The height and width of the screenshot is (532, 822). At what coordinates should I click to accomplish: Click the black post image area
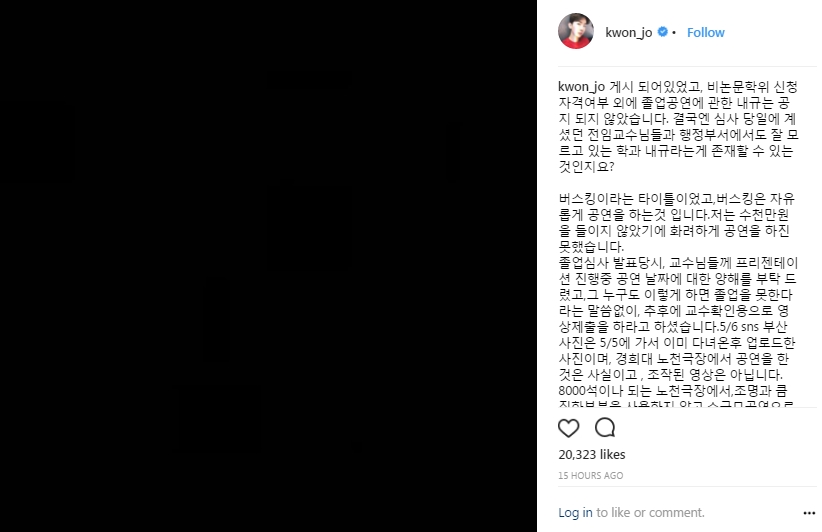[268, 266]
